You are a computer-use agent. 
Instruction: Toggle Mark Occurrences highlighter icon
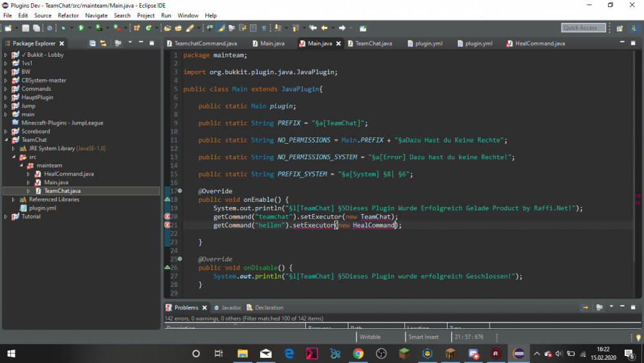[221, 28]
